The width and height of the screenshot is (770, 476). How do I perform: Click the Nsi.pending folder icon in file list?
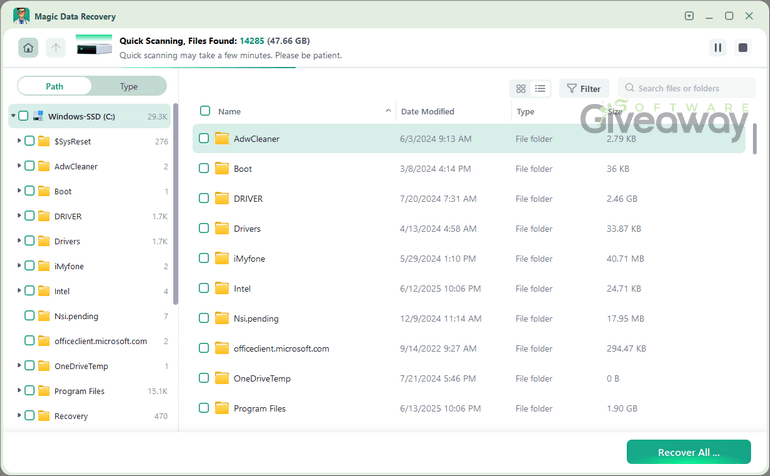(x=222, y=318)
